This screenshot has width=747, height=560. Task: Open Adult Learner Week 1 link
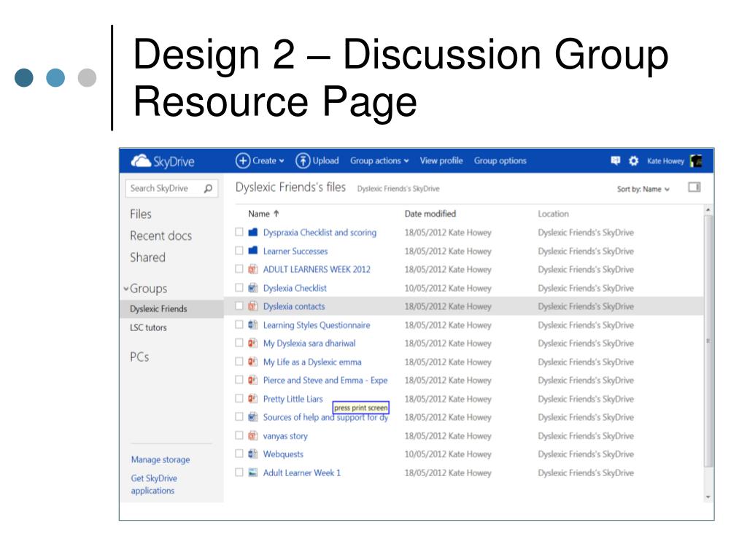tap(302, 472)
